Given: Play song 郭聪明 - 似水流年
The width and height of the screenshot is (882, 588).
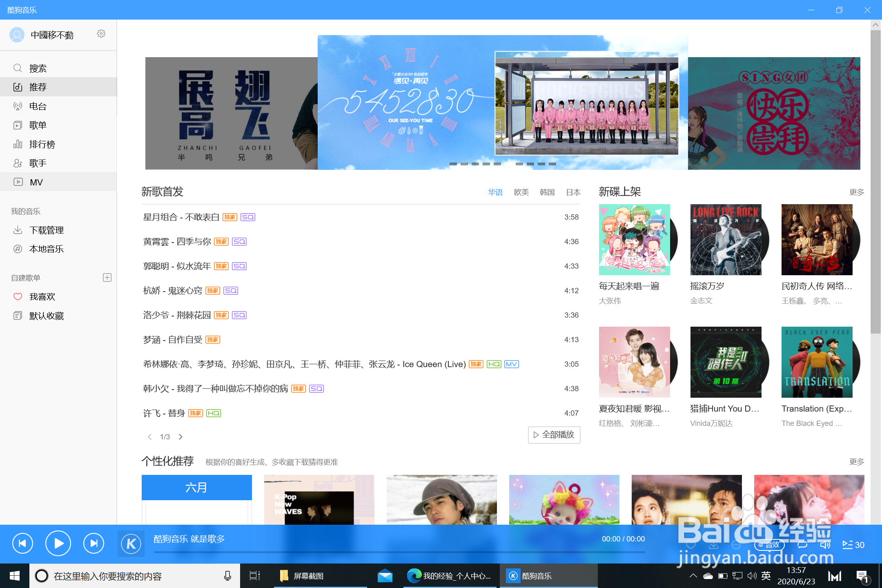Looking at the screenshot, I should coord(177,266).
